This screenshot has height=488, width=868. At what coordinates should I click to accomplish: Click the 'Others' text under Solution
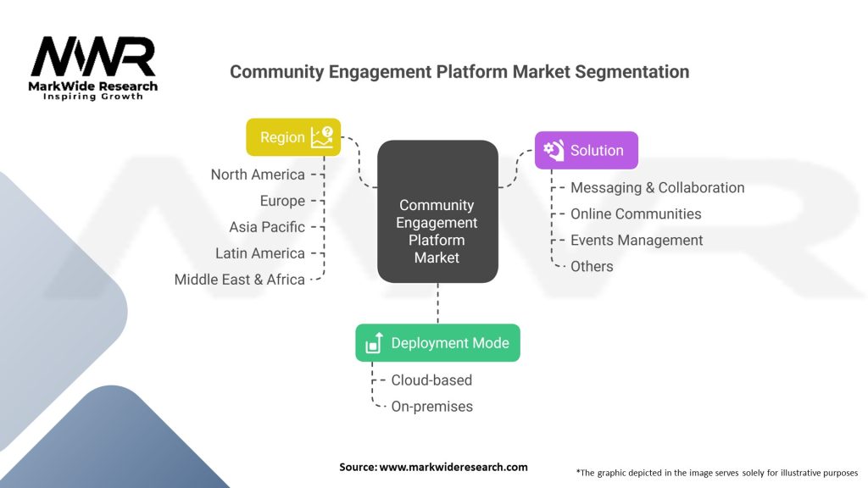pyautogui.click(x=592, y=267)
